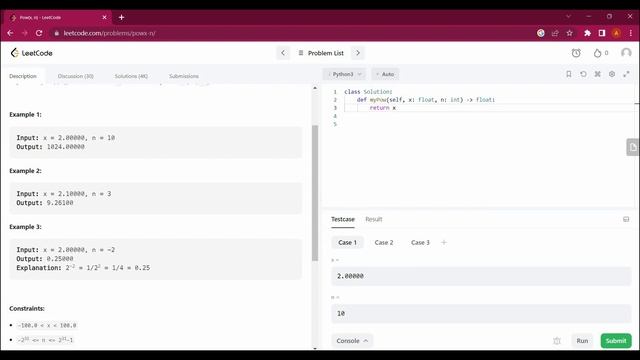Open the tab search chevron
Image resolution: width=640 pixels, height=360 pixels.
tap(568, 17)
